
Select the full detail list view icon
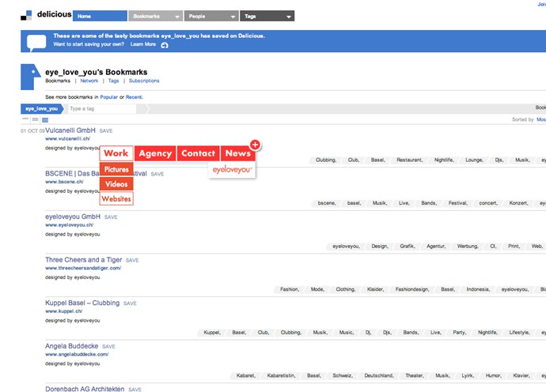click(45, 120)
